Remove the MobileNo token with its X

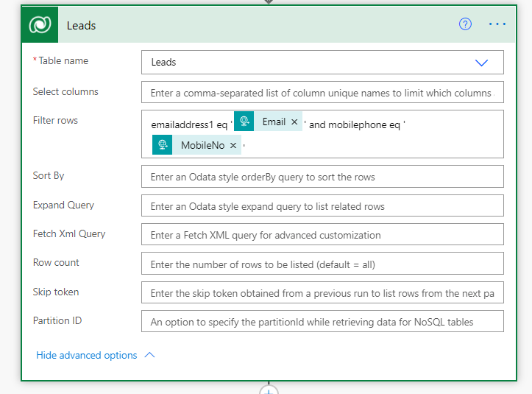(233, 146)
